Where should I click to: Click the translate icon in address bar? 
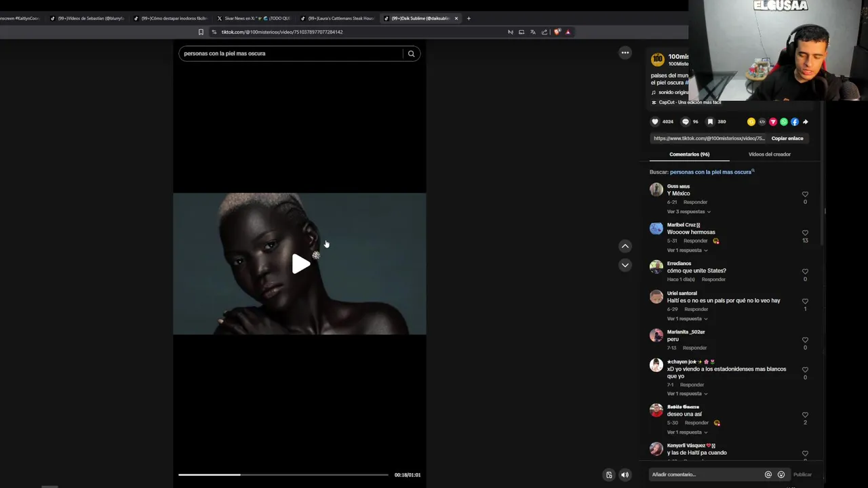[532, 32]
